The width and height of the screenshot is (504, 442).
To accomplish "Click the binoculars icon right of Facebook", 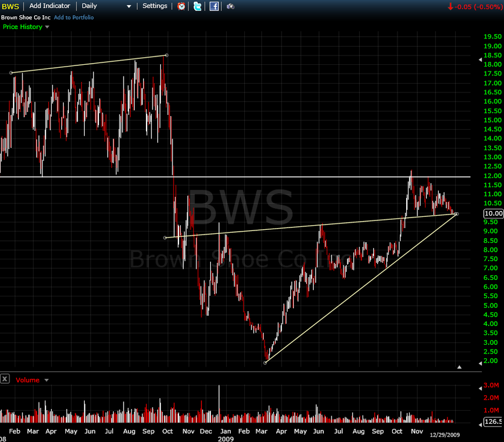I will [x=230, y=6].
